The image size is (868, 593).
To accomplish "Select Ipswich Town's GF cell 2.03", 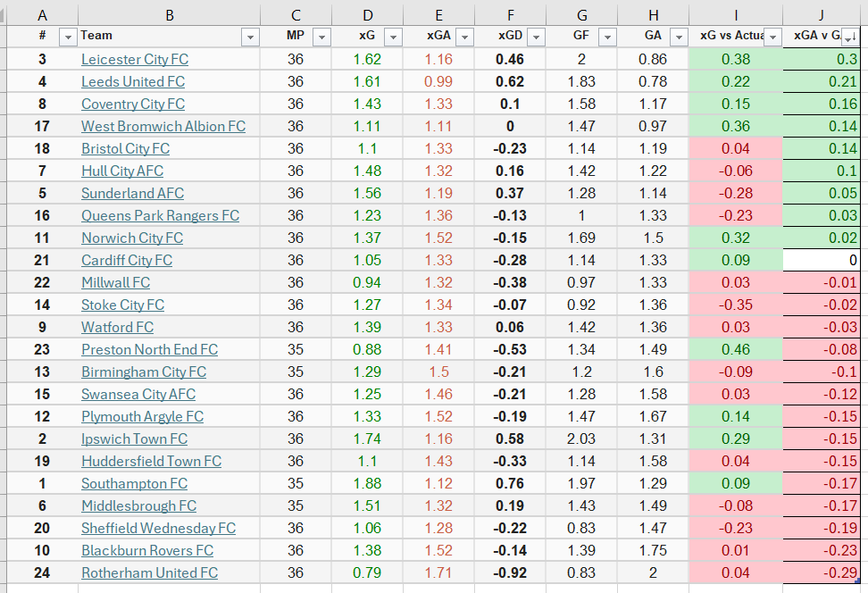I will [582, 439].
